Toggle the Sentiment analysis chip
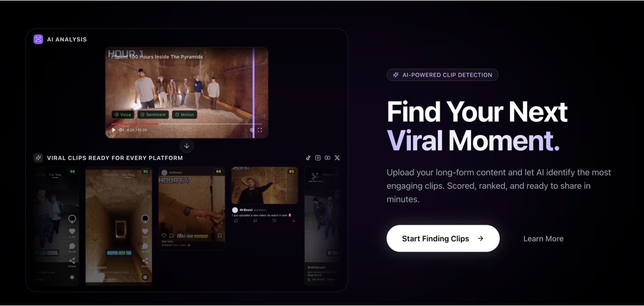Image resolution: width=644 pixels, height=306 pixels. tap(153, 115)
